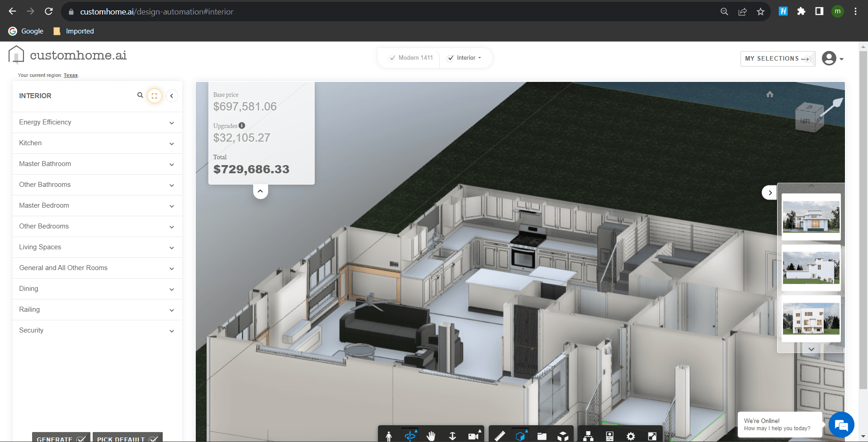Click the view cube LEFT face
The image size is (868, 442).
805,121
